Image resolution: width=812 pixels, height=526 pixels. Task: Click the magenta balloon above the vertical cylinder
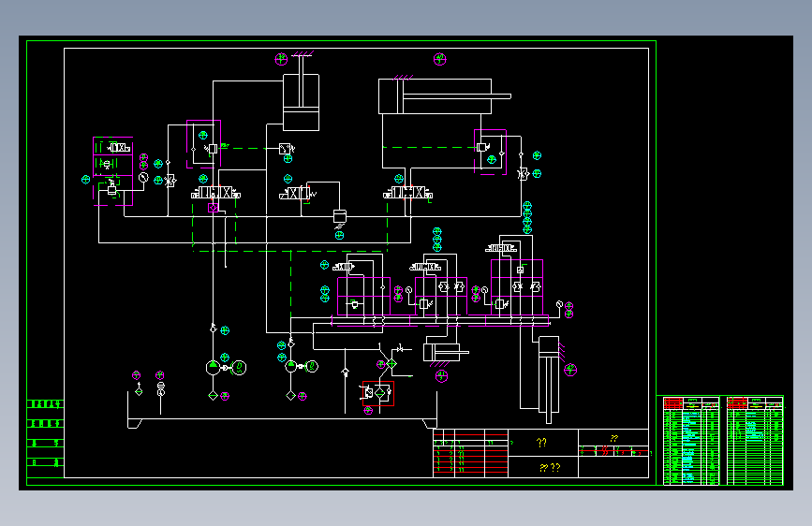coord(281,59)
